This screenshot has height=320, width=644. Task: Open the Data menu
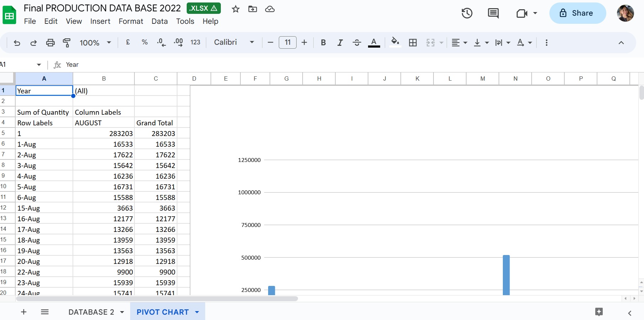pos(160,21)
